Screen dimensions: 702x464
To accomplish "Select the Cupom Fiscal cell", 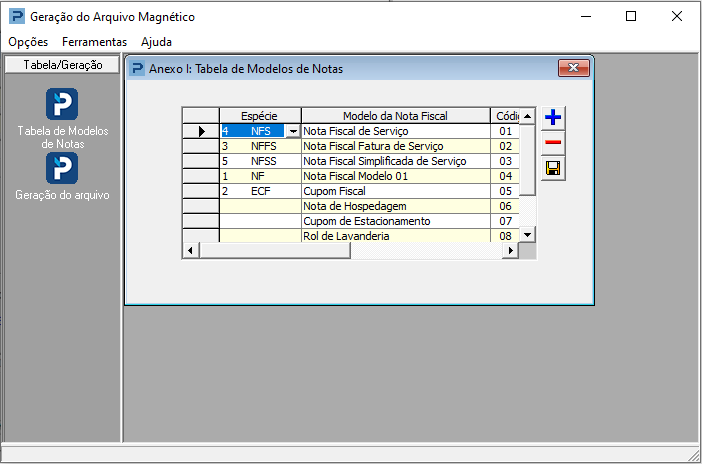I will [x=396, y=191].
